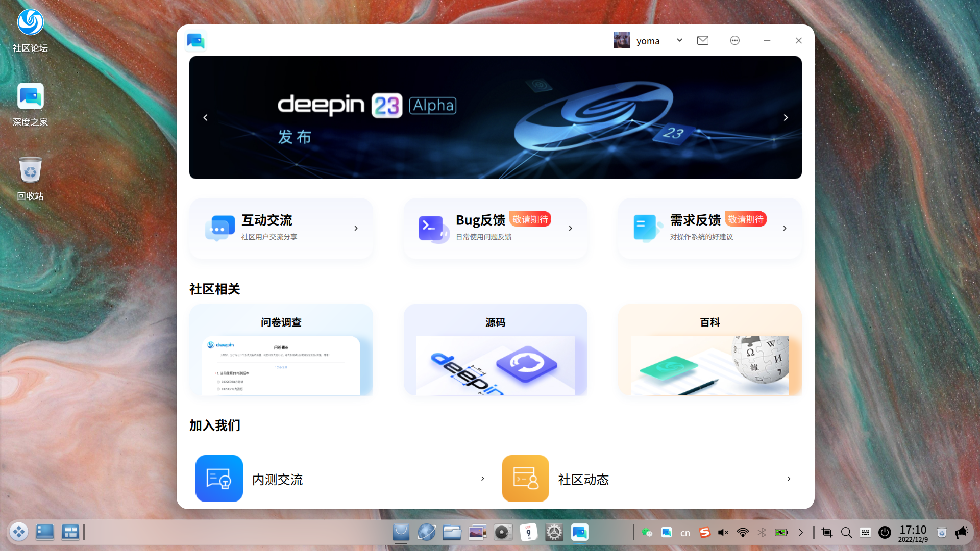Click the power button in the dock
The image size is (980, 551).
[885, 533]
